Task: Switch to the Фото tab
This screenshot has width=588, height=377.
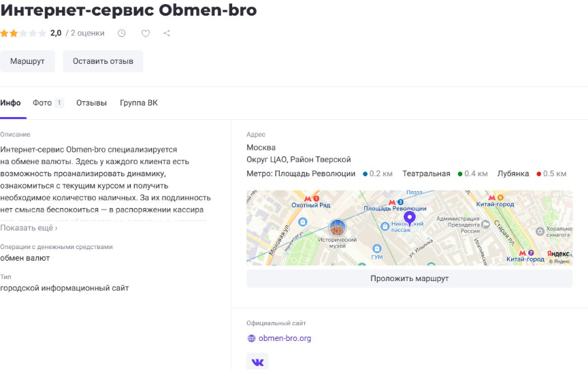Action: click(42, 103)
